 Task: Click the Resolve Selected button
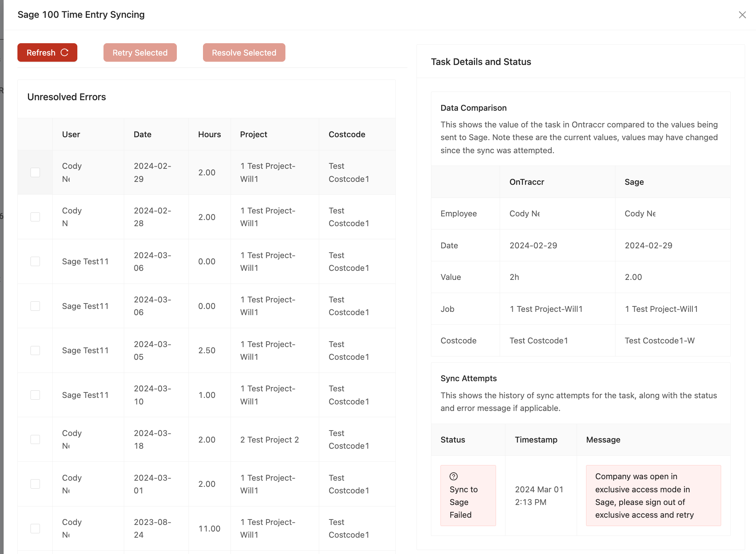coord(244,53)
